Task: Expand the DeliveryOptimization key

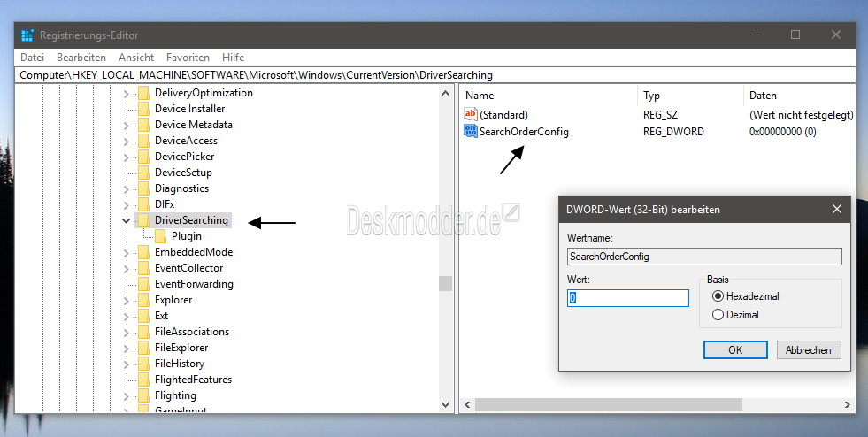Action: click(127, 94)
